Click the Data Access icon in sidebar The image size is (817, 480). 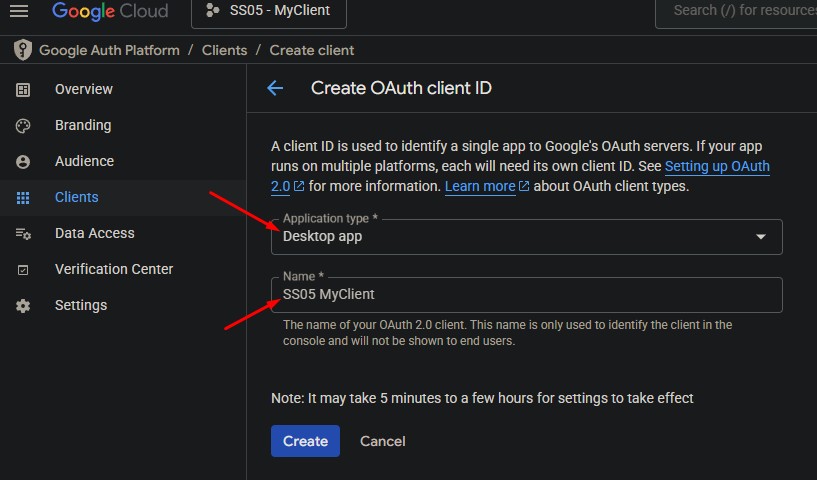(23, 234)
